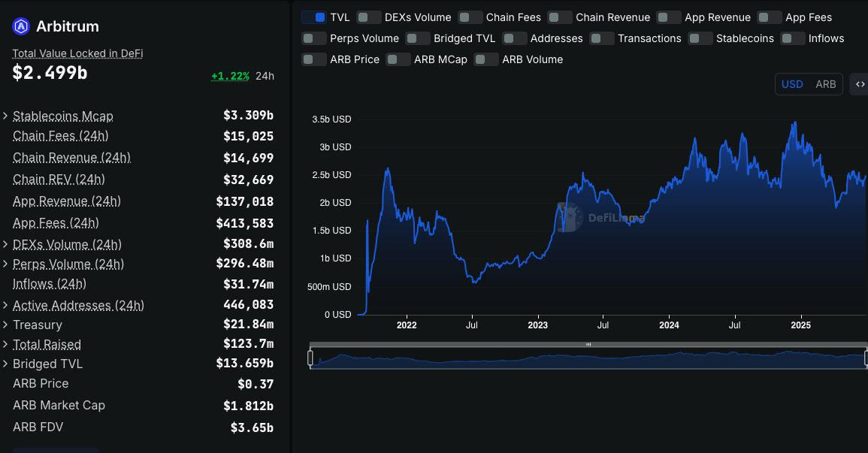Click the ARB FDV label
This screenshot has height=453, width=868.
coord(38,427)
